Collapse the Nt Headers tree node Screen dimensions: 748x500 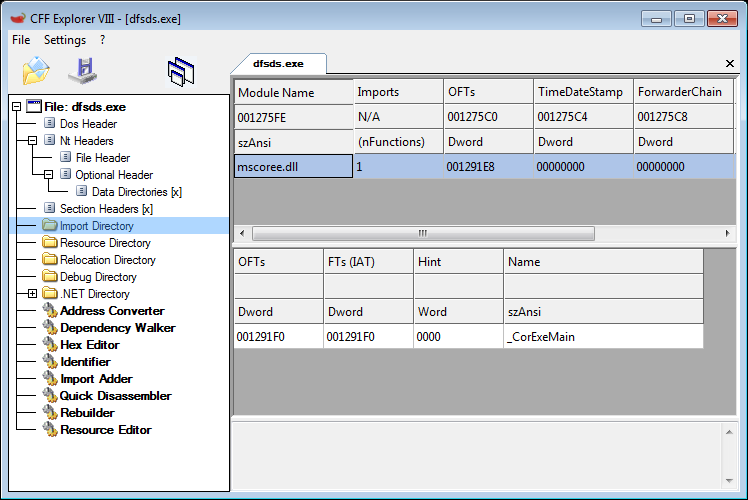pos(32,140)
